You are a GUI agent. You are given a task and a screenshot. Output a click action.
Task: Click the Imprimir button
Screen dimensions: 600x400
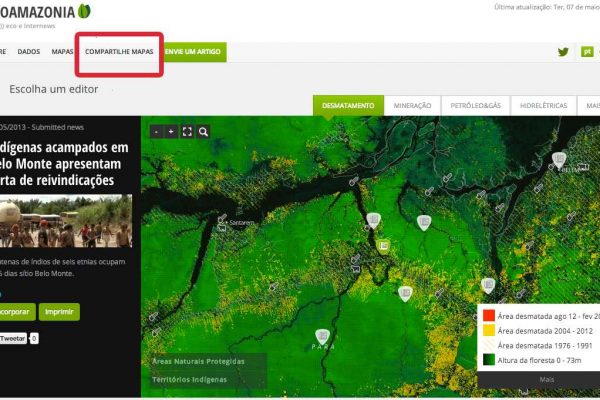point(59,312)
